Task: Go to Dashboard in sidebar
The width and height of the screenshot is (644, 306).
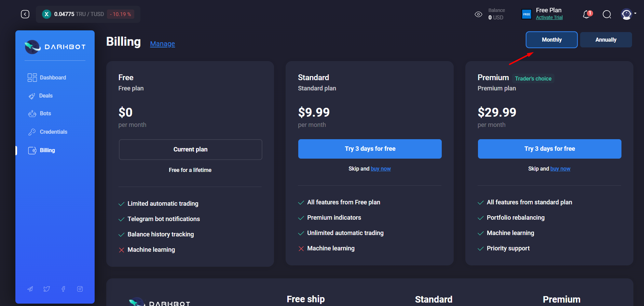Action: 53,77
